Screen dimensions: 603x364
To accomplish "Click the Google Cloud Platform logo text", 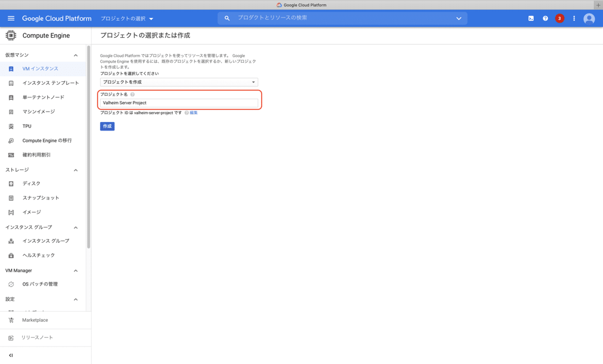I will coord(57,19).
